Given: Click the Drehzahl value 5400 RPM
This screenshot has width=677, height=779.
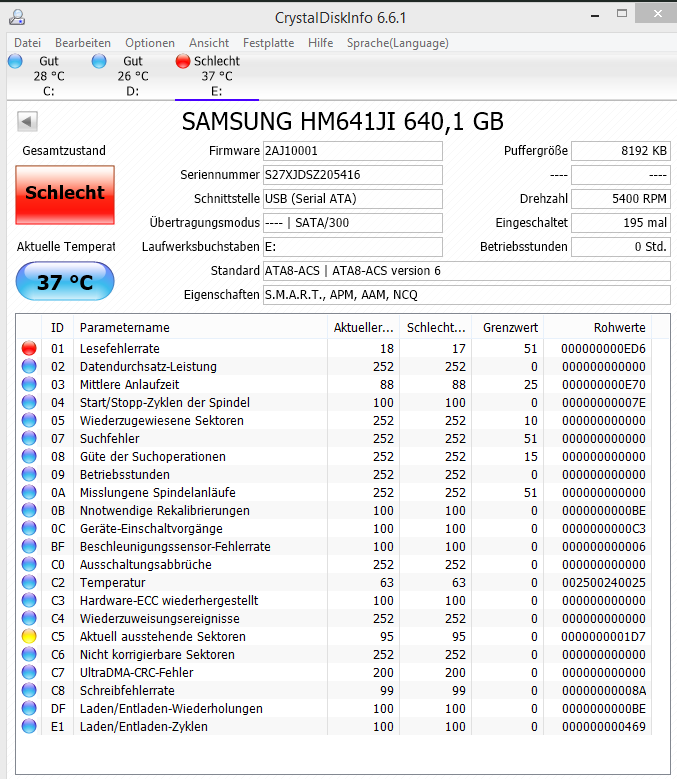Looking at the screenshot, I should coord(621,199).
